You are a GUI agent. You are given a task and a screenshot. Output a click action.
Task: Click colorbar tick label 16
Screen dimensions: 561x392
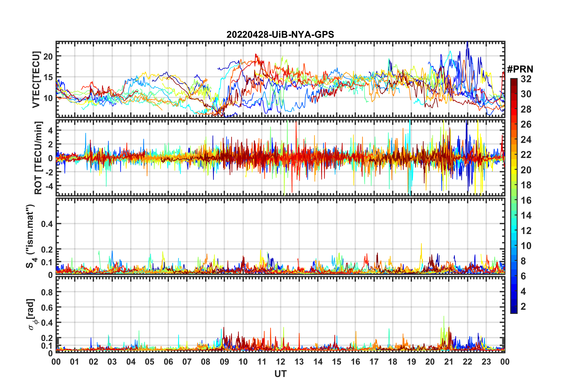click(x=526, y=200)
